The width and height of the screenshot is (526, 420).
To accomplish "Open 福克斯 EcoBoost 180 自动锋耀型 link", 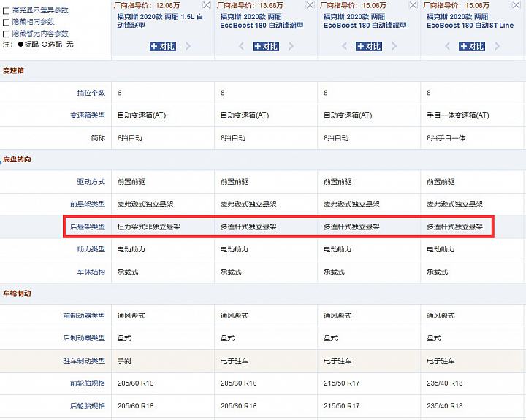I will coord(365,20).
